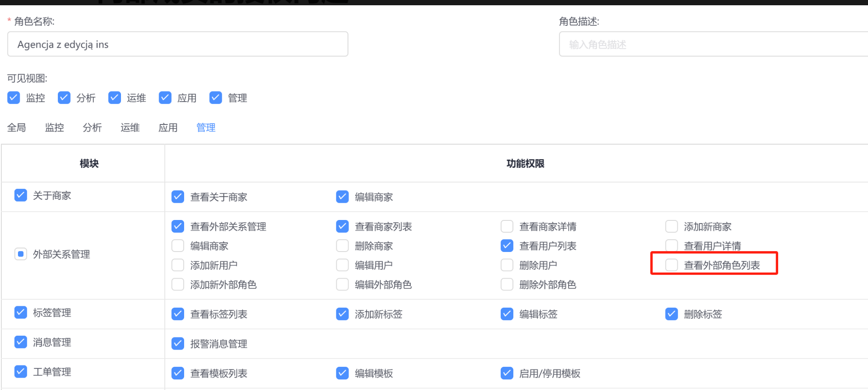This screenshot has height=390, width=868.
Task: Check the 添加新商家 permission box
Action: [x=672, y=226]
